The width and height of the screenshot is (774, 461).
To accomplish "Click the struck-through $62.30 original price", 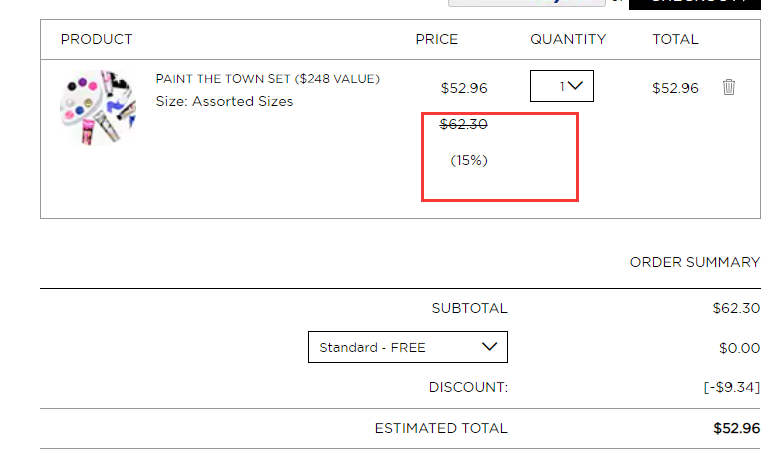I will (464, 124).
